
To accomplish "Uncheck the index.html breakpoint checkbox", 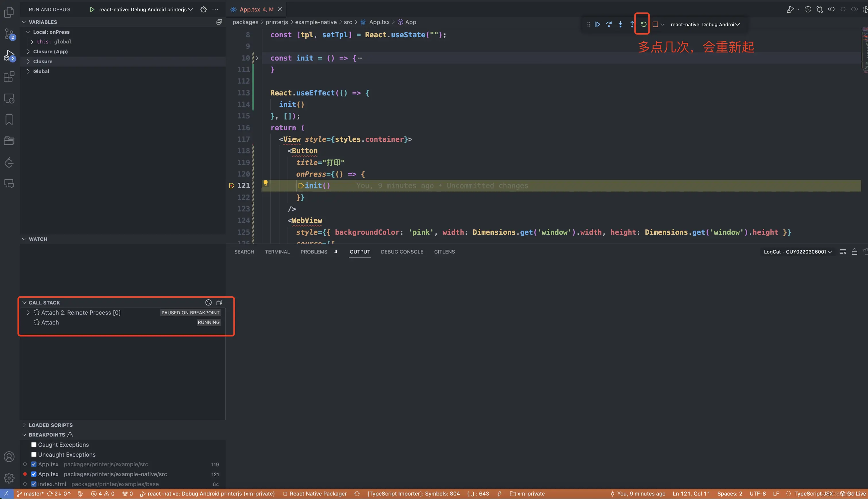I will pyautogui.click(x=34, y=484).
